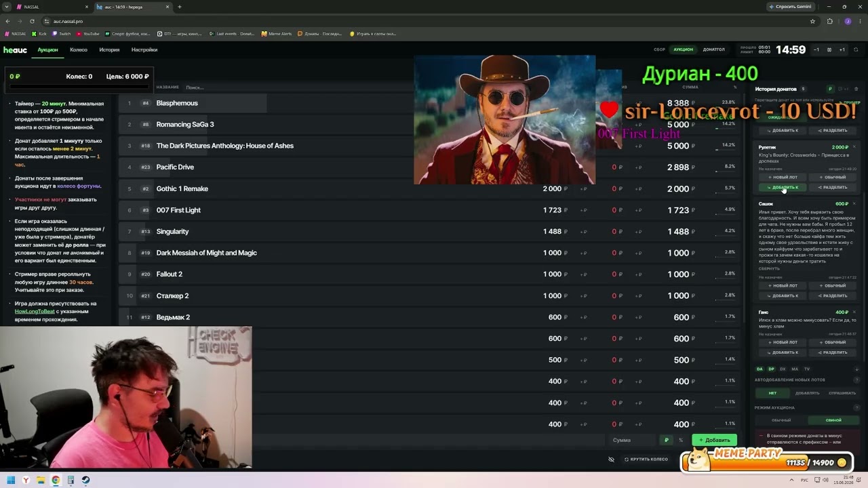Enable the TV donation source
868x488 pixels.
(806, 369)
